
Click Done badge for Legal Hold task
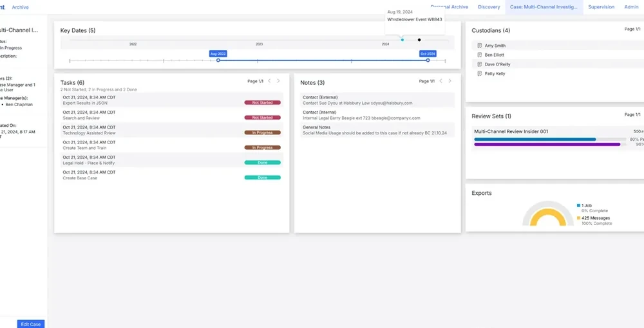pyautogui.click(x=263, y=163)
